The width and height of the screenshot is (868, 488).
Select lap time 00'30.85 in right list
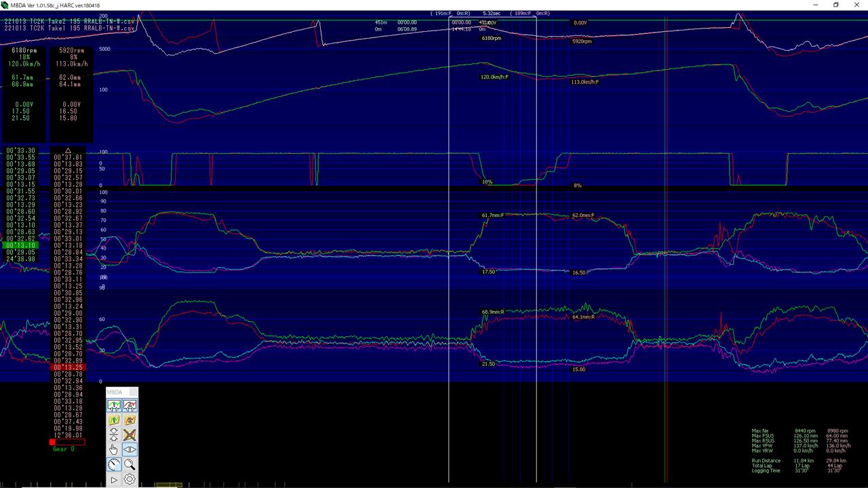pos(68,293)
